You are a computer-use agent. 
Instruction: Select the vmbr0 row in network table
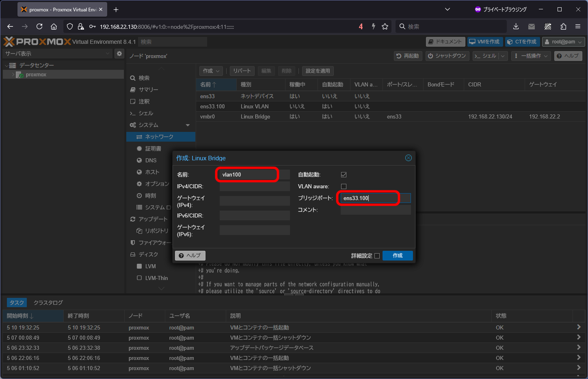tap(391, 116)
